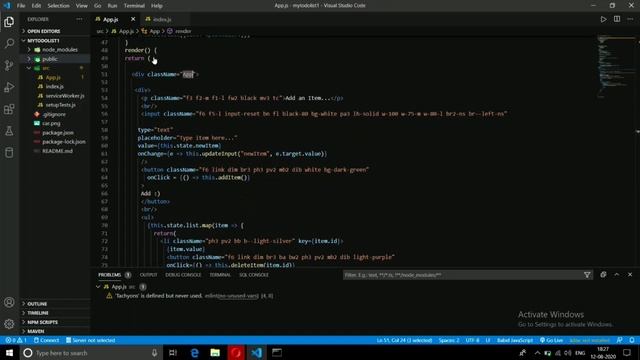
Task: Click Connect in status bar
Action: 46,340
